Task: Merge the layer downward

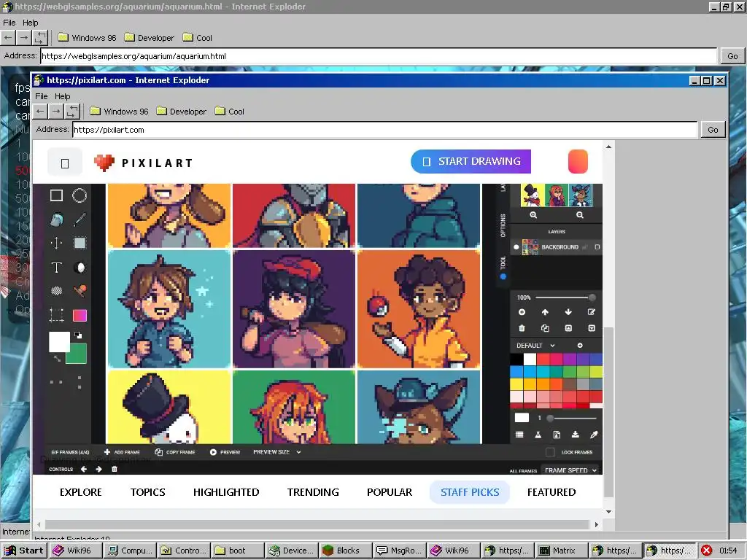Action: tap(592, 328)
